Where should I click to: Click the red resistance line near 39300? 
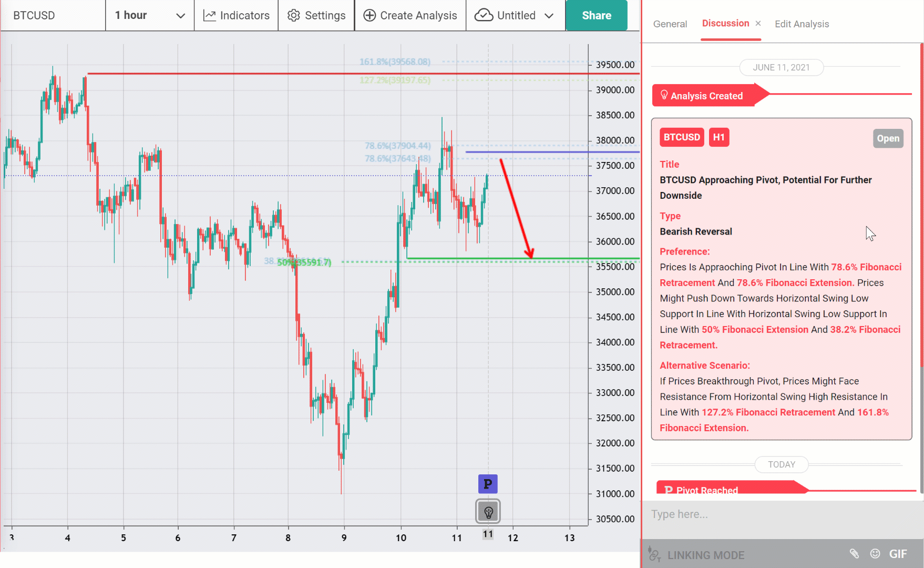tap(363, 74)
